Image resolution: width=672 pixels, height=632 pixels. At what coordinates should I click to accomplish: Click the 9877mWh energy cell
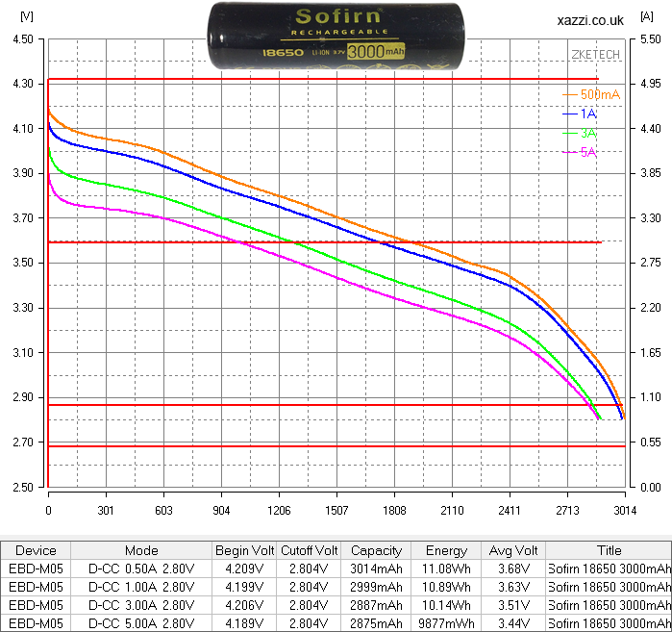click(446, 623)
